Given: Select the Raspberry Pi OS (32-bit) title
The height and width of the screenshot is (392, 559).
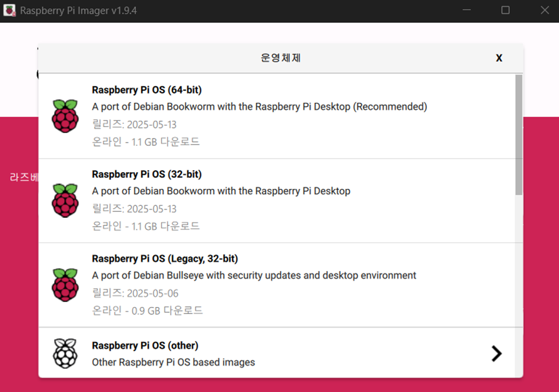Looking at the screenshot, I should pyautogui.click(x=147, y=174).
